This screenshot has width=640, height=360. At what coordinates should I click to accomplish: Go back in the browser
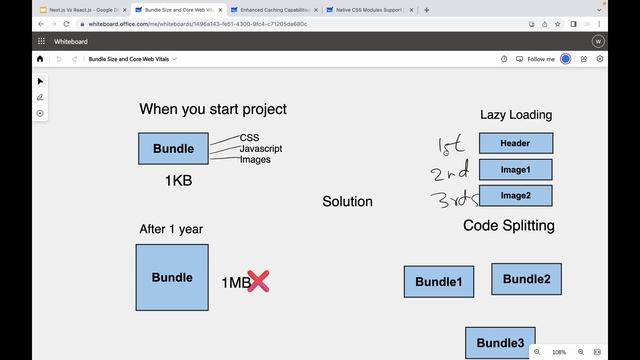[x=41, y=24]
